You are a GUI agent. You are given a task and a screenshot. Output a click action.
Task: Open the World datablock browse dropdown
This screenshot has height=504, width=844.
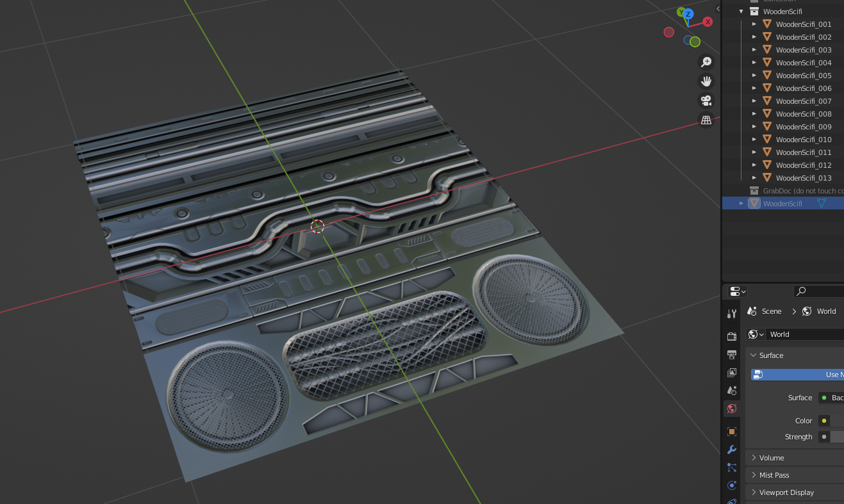[756, 334]
